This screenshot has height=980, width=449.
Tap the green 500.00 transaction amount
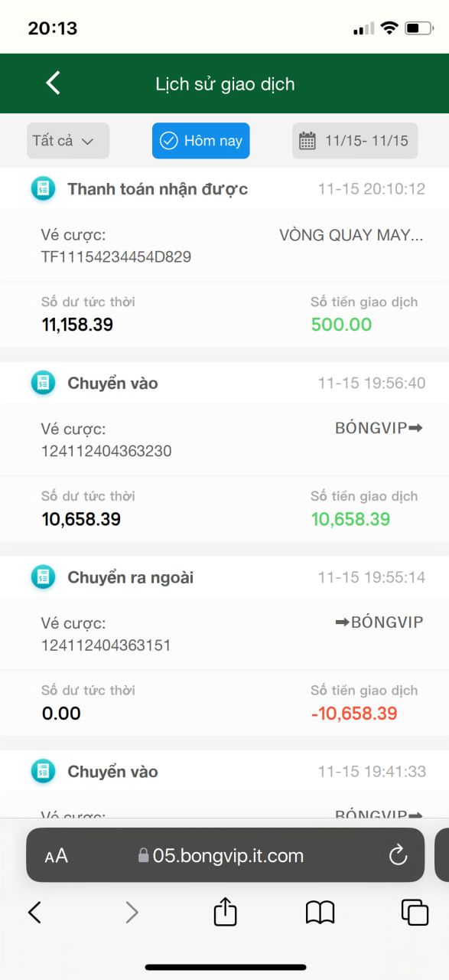point(341,325)
